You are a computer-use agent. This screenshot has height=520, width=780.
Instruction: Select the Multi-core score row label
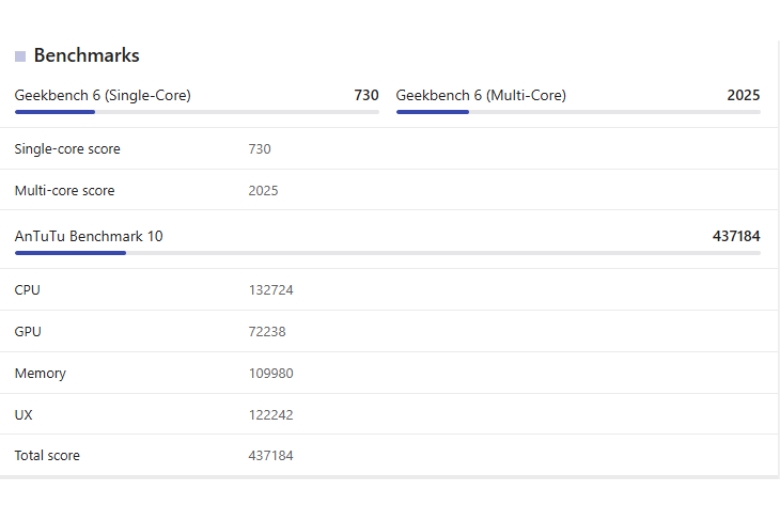(65, 190)
